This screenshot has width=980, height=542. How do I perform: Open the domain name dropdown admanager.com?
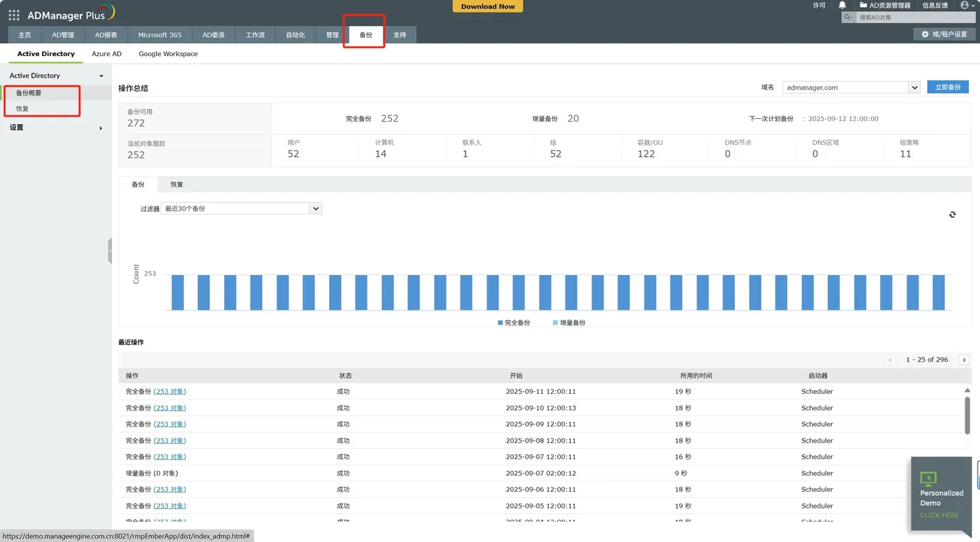coord(851,87)
